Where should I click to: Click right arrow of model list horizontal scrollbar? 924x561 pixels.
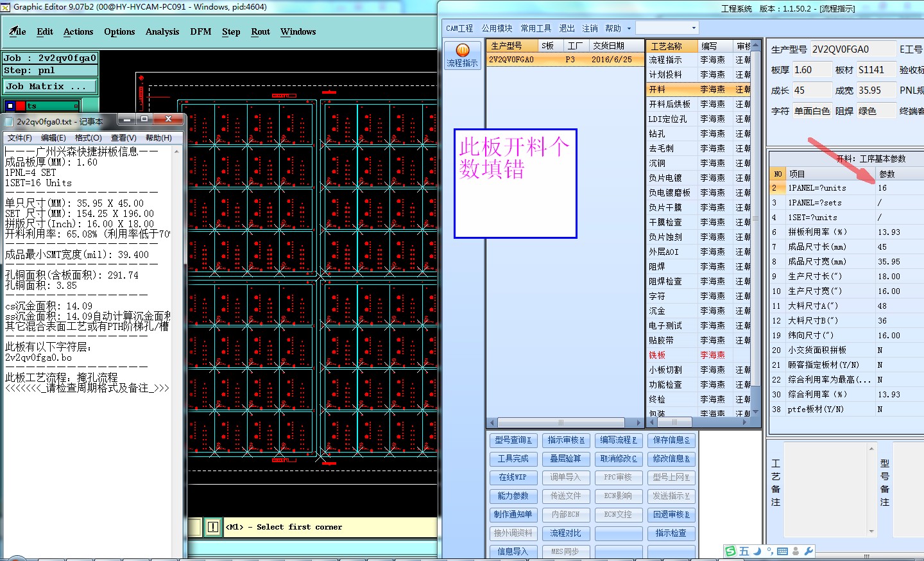pyautogui.click(x=638, y=422)
